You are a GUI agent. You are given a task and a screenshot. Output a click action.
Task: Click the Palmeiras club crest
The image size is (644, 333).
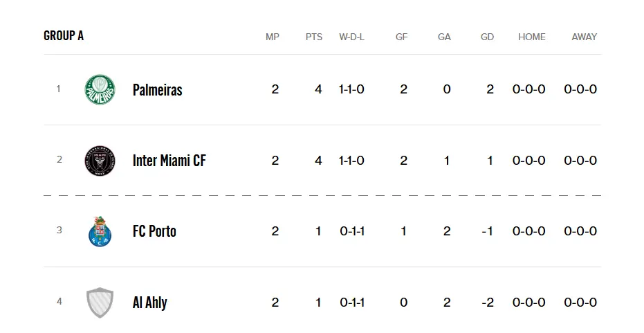[100, 89]
